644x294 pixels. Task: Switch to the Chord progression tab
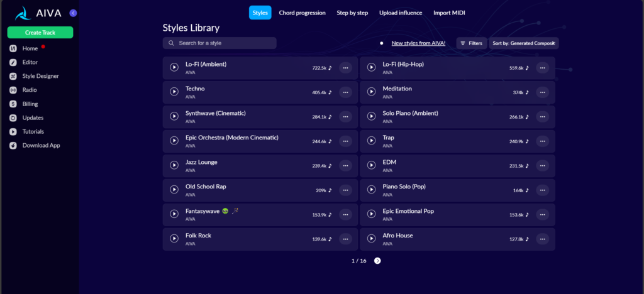pyautogui.click(x=303, y=13)
